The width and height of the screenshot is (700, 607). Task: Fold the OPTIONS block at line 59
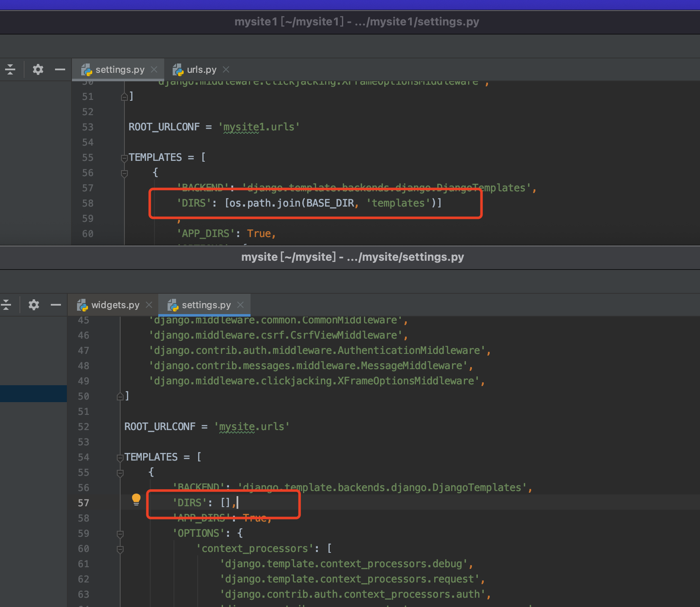[x=120, y=534]
